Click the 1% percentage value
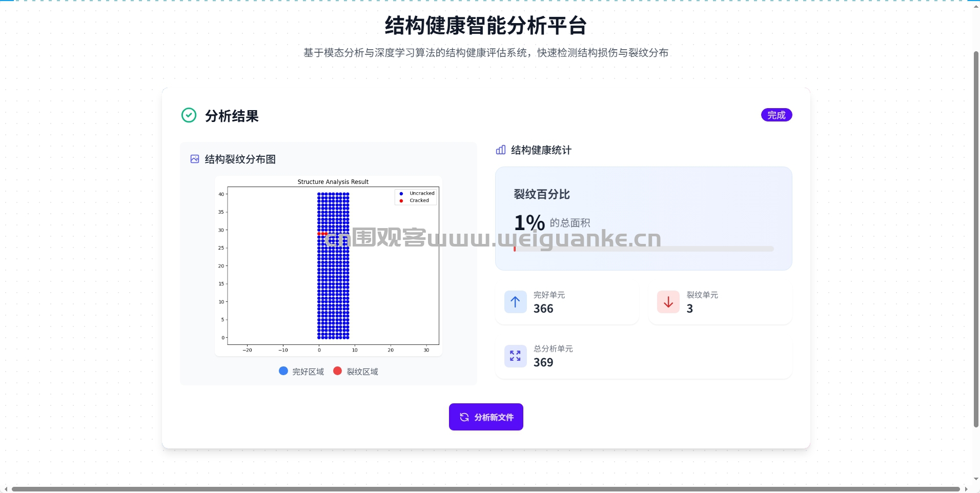Viewport: 980px width, 493px height. (x=529, y=222)
